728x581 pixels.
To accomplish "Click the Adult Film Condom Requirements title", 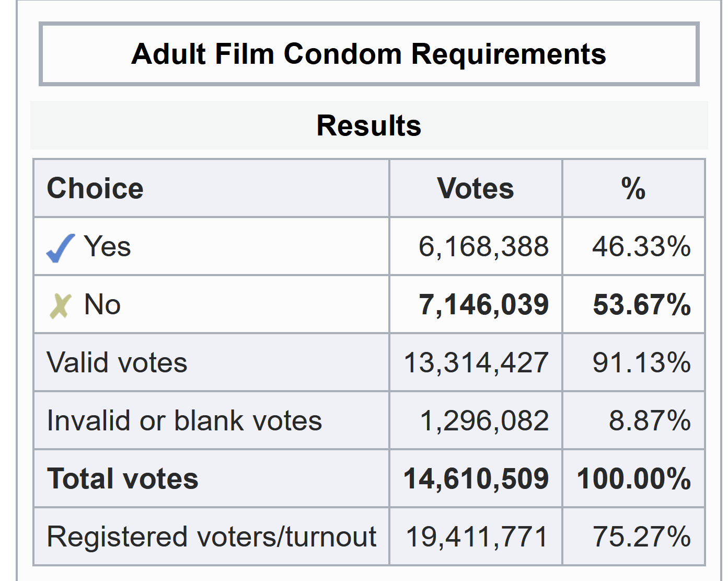I will (368, 54).
